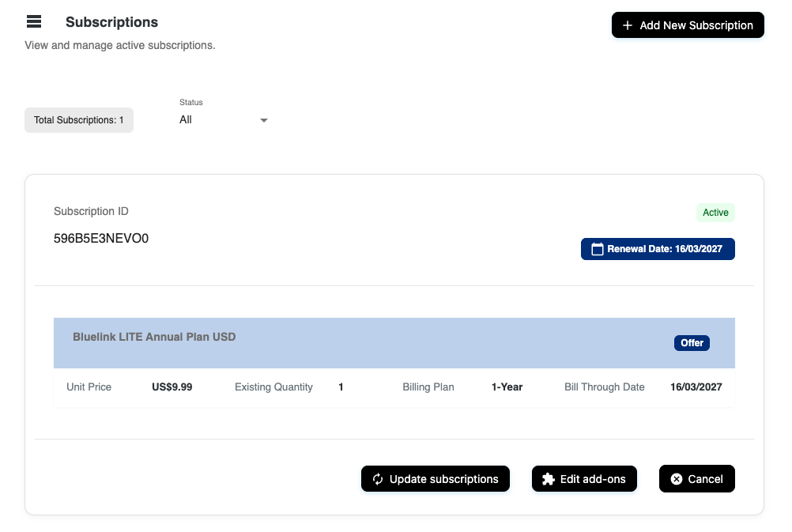Select the subscription ID 596B5E3NEVO0 text
This screenshot has height=532, width=792.
(101, 239)
